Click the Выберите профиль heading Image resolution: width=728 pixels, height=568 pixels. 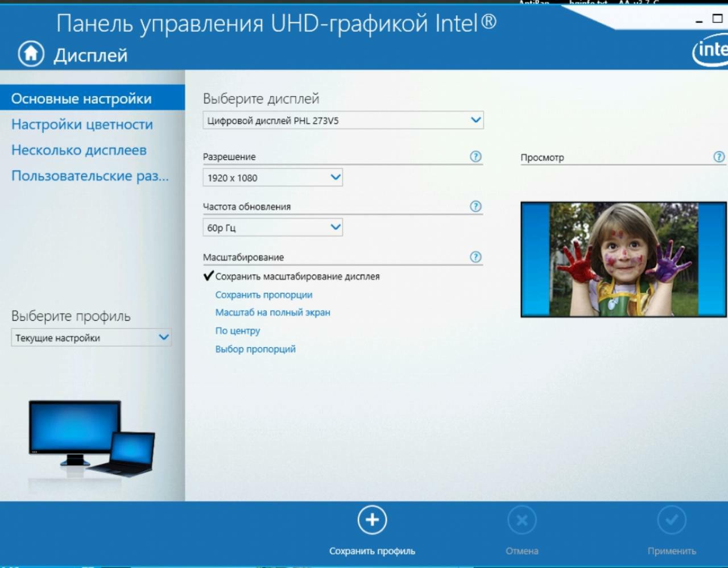coord(71,316)
